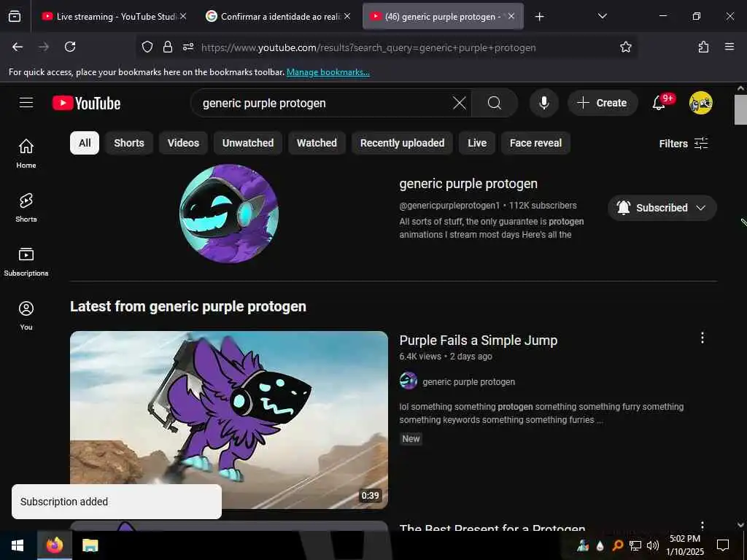
Task: Open Firefox extensions puzzle icon
Action: 703,47
